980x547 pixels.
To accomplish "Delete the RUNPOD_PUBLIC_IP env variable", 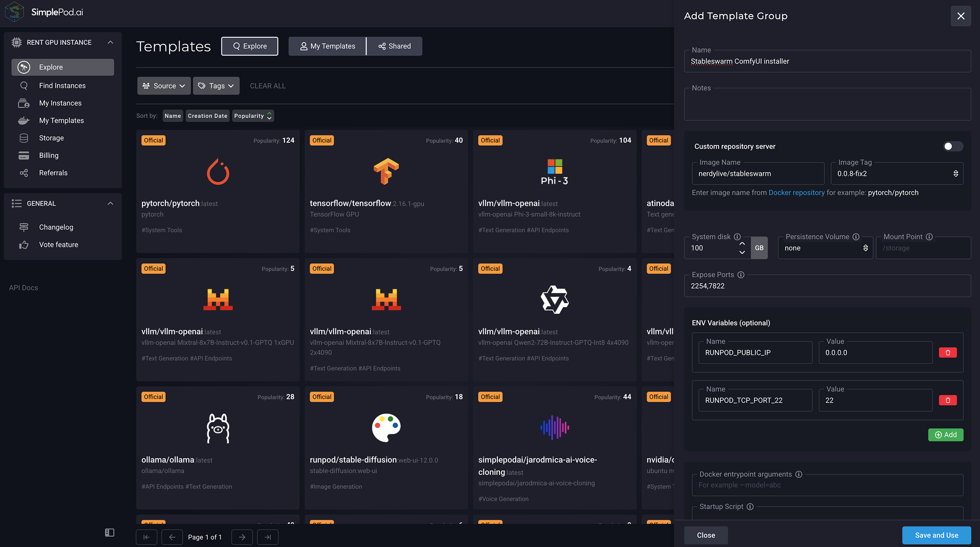I will [947, 352].
